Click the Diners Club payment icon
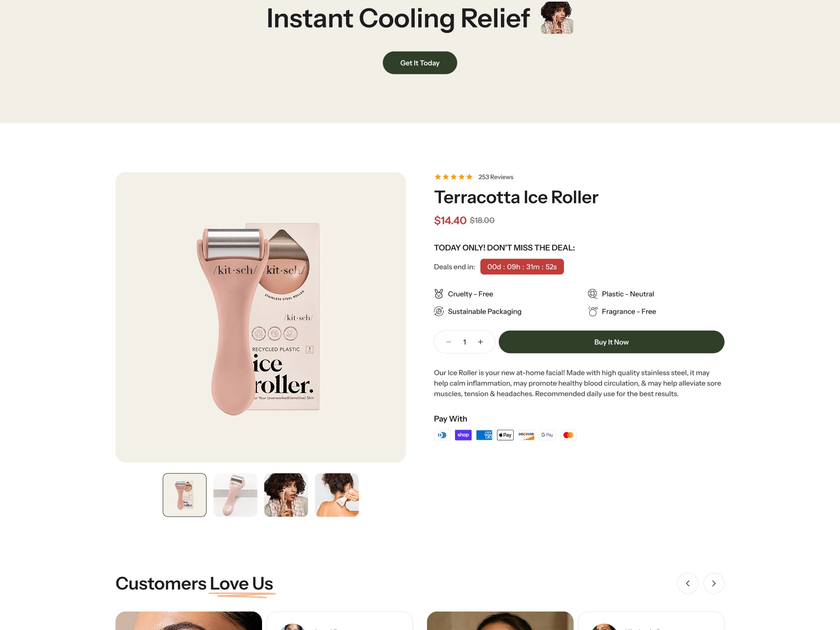 pyautogui.click(x=442, y=435)
